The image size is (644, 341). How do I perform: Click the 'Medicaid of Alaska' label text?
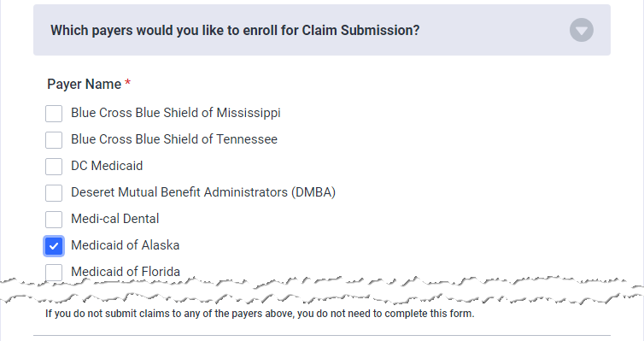tap(126, 245)
